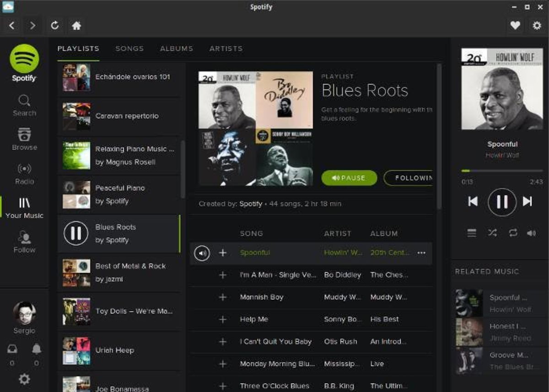Open Uriah Heep playlist
Screen dimensions: 549x392
(119, 350)
